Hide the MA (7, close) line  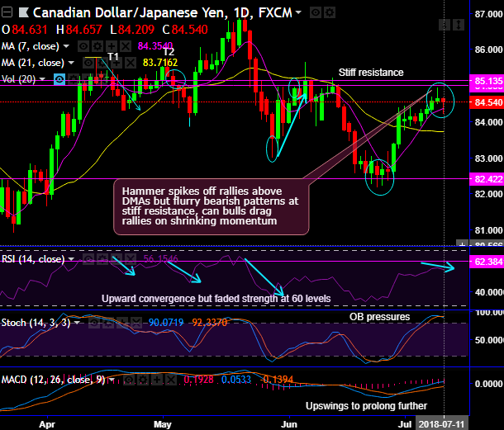(x=83, y=46)
